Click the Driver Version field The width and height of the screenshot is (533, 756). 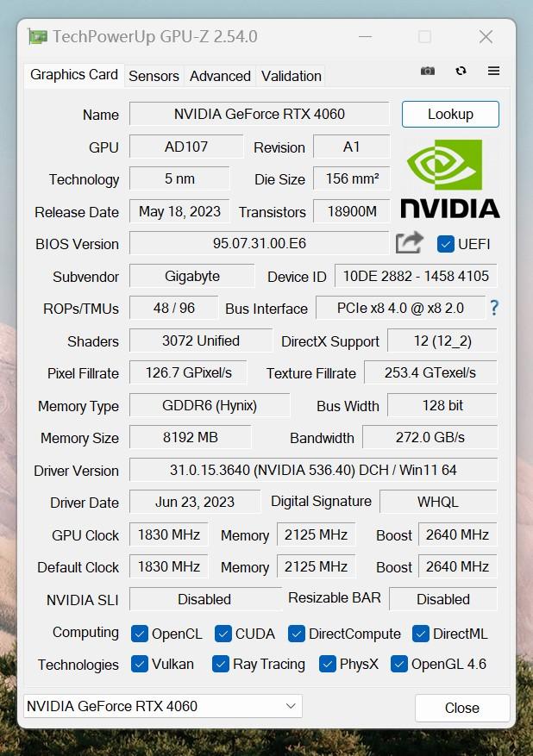point(313,471)
